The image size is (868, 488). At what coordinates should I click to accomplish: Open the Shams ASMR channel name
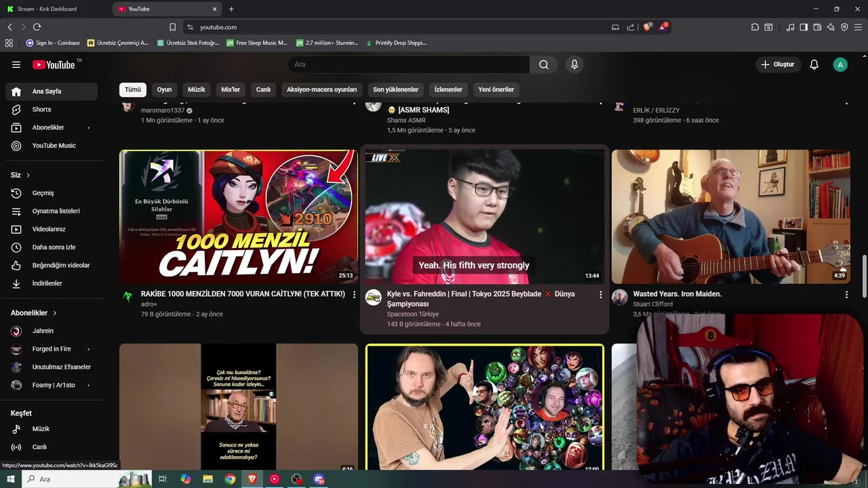tap(406, 121)
